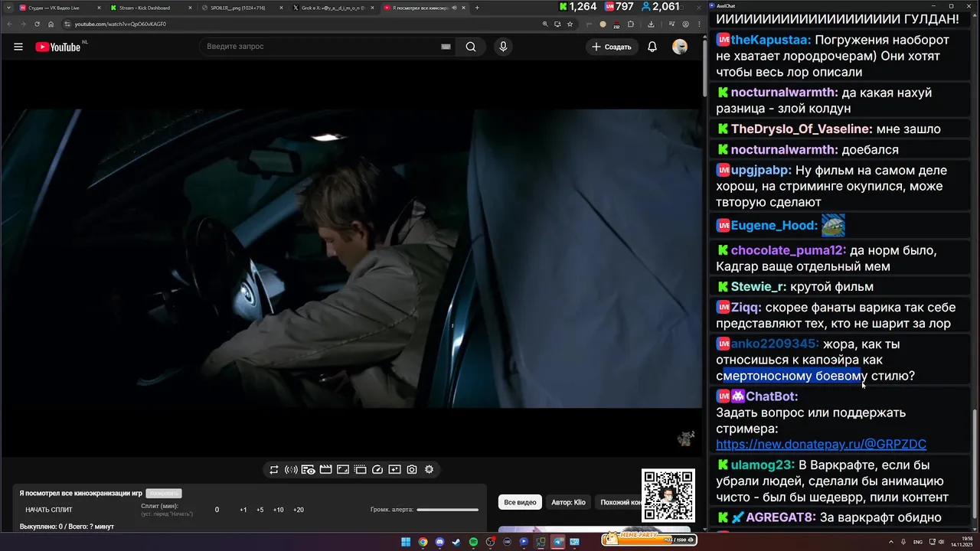Screen dimensions: 980x551
Task: Switch the ENG keyboard language
Action: 918,542
